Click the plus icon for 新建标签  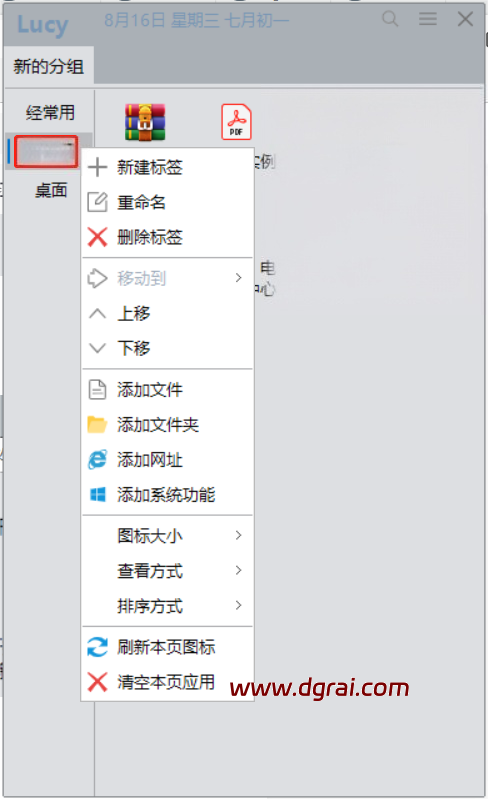97,167
